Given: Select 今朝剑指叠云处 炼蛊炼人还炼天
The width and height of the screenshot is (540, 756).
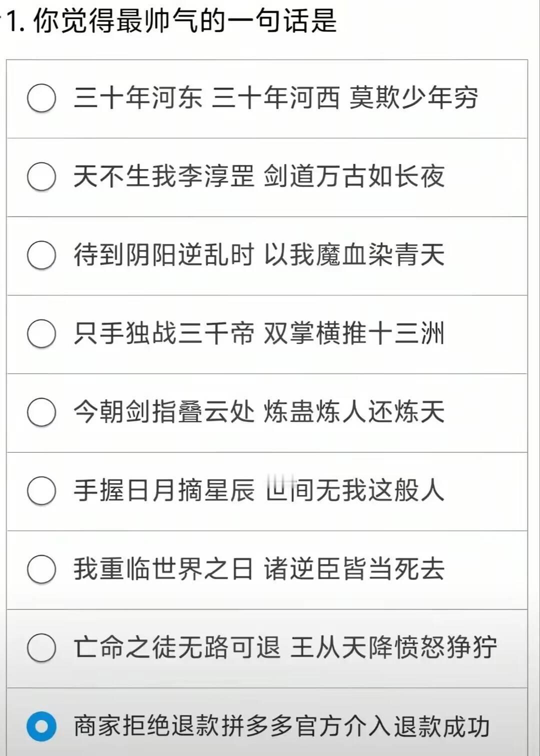Looking at the screenshot, I should coord(42,413).
